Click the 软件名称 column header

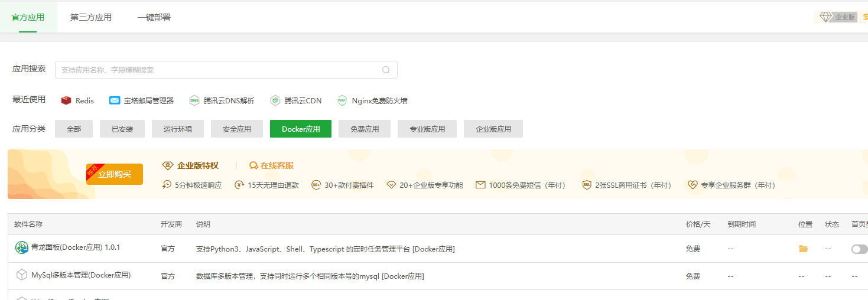coord(28,224)
